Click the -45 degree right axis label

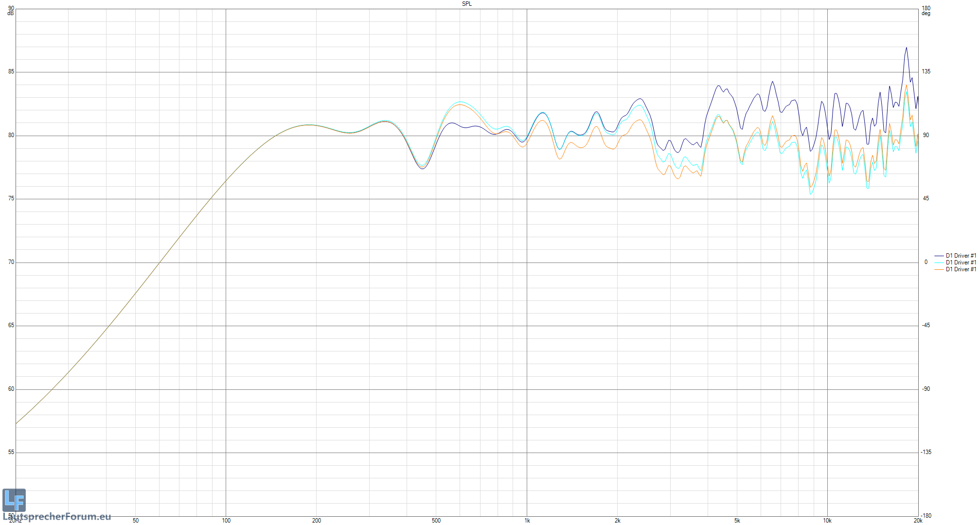click(x=926, y=325)
